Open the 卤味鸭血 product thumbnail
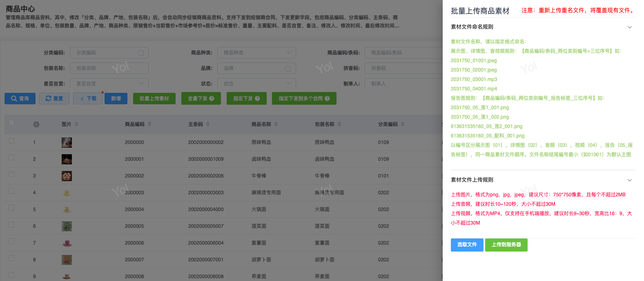Screen dimensions: 644x281 tap(67, 159)
